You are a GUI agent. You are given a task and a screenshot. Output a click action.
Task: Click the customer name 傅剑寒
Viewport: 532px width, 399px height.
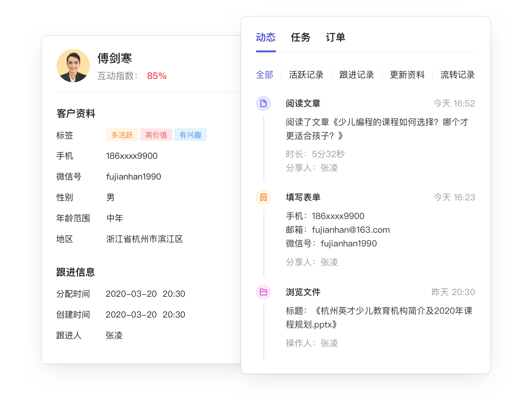(115, 58)
